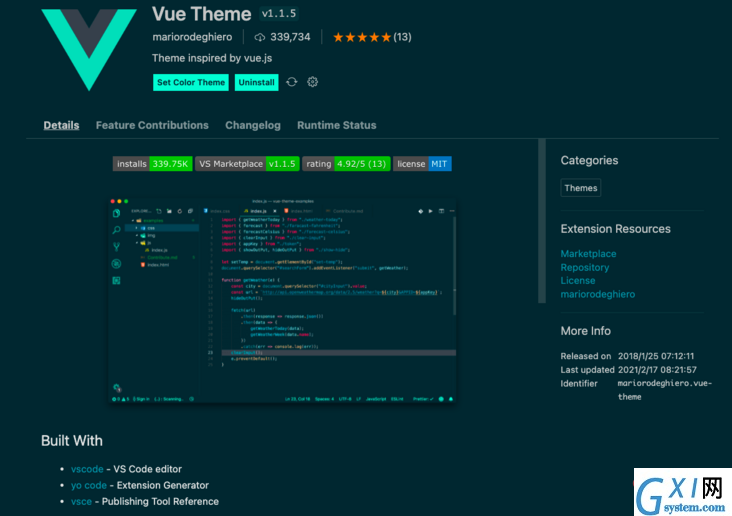Click the Released on date 2018/1/25
This screenshot has width=732, height=516.
[x=656, y=356]
